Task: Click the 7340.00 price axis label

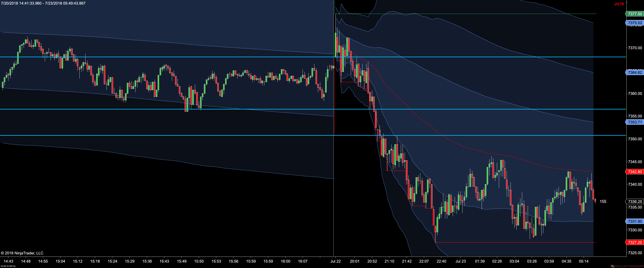Action: (635, 185)
